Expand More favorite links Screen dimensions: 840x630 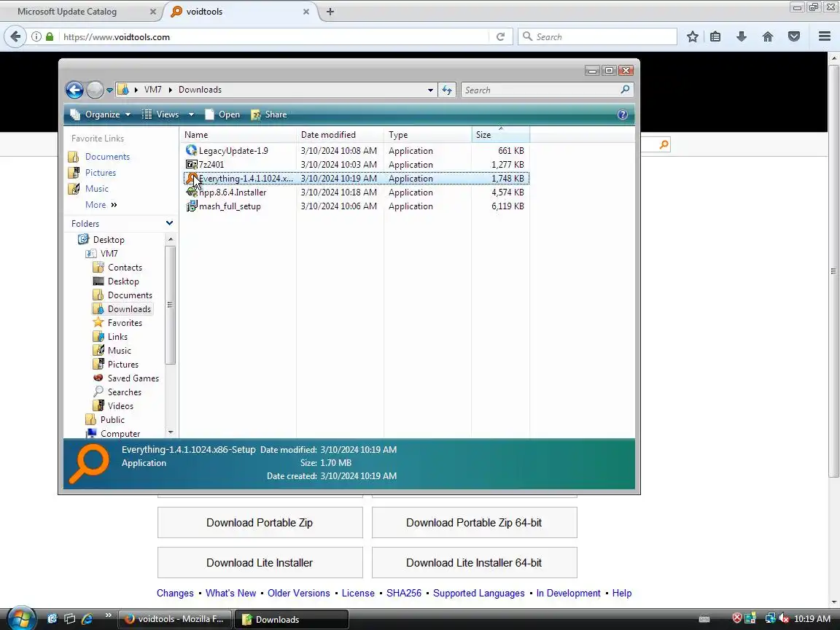pos(101,205)
